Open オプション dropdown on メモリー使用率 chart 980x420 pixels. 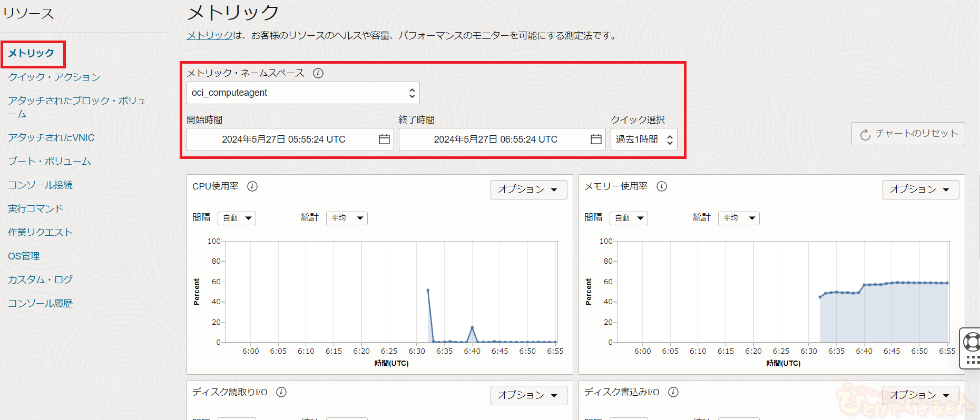pos(920,189)
